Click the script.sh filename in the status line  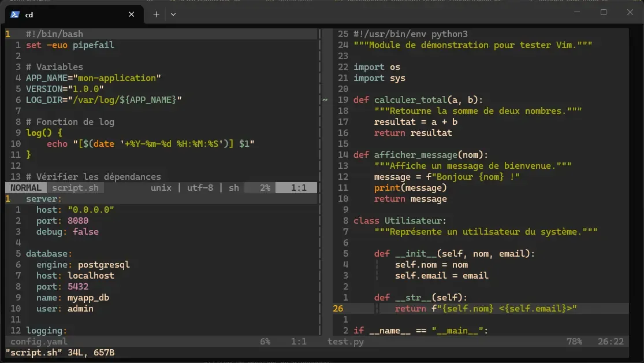(x=75, y=188)
